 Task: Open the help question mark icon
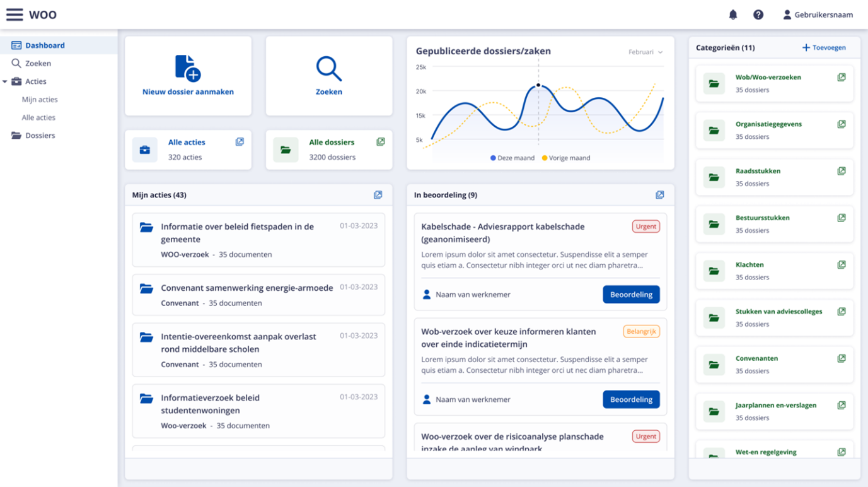[x=758, y=15]
